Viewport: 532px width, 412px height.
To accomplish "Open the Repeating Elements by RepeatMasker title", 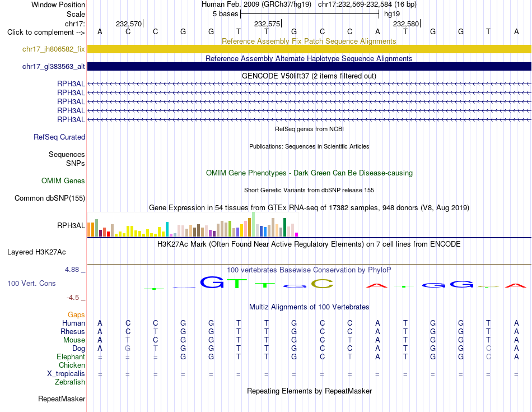I will (310, 391).
